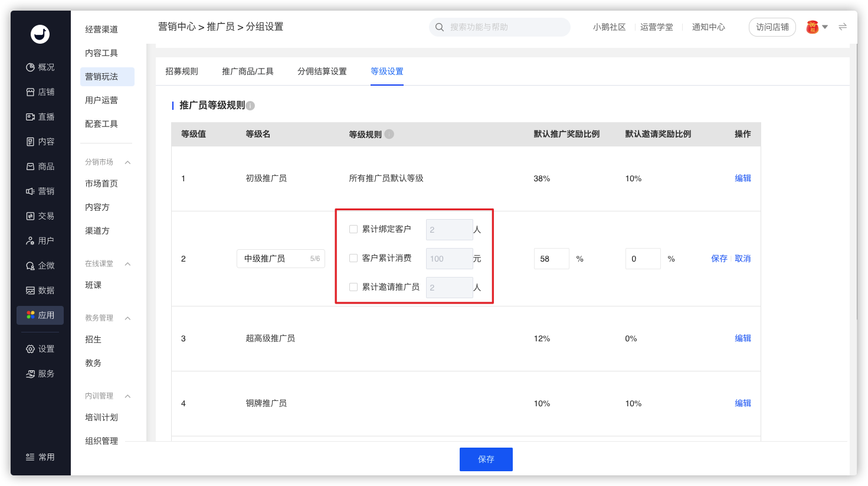The height and width of the screenshot is (486, 868).
Task: Click 编辑 for 超高级推广员 row
Action: [743, 338]
